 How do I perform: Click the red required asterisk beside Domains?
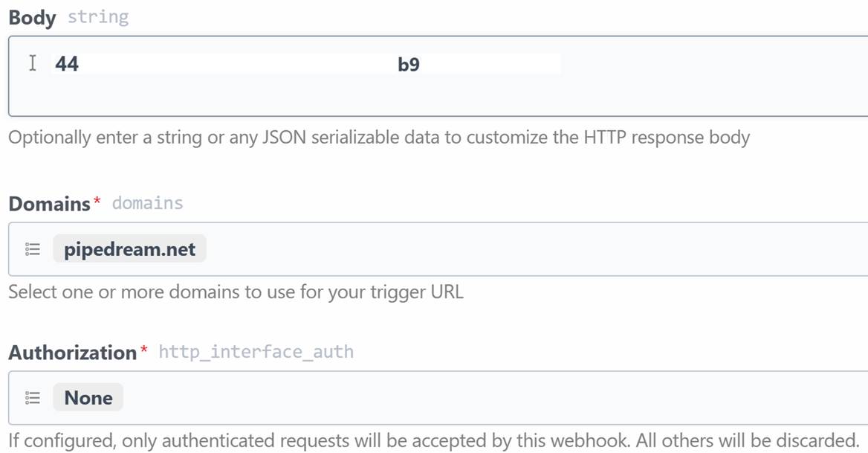(x=97, y=200)
